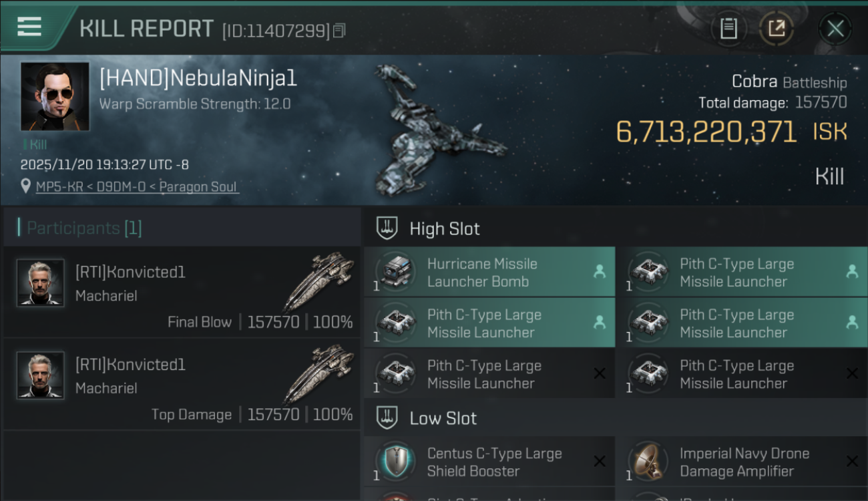The height and width of the screenshot is (501, 868).
Task: Click the 6,713,220,371 ISK value
Action: click(706, 132)
